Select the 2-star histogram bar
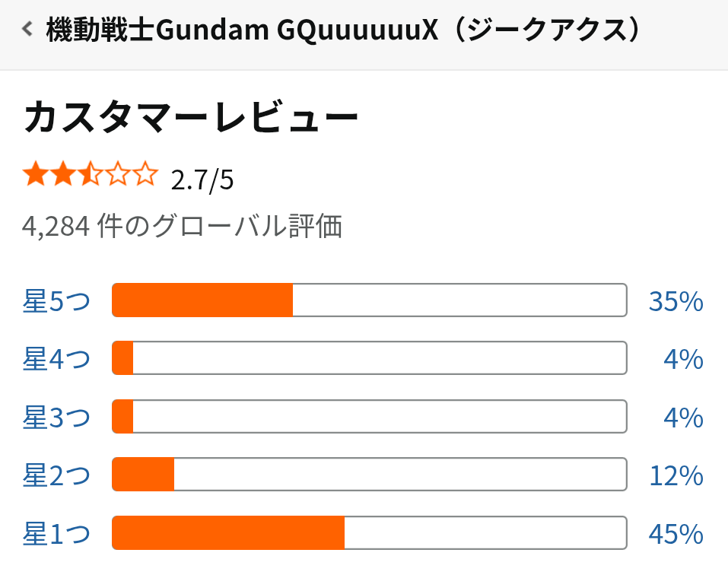 (x=369, y=475)
